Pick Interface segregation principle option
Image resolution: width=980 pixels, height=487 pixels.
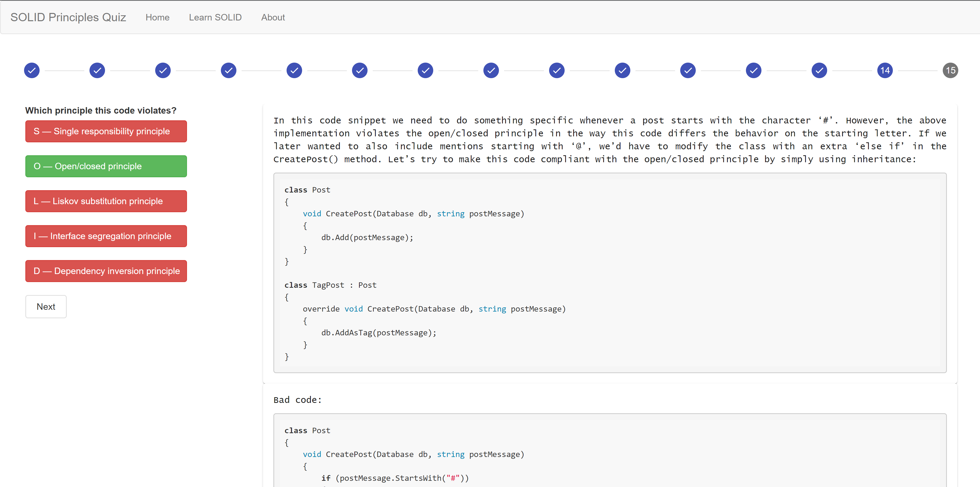point(106,236)
